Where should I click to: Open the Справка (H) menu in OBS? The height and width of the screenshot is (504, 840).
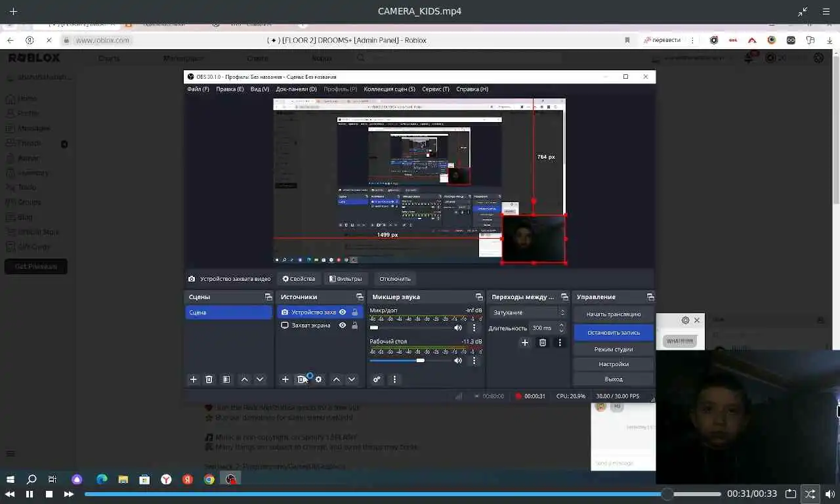point(472,89)
